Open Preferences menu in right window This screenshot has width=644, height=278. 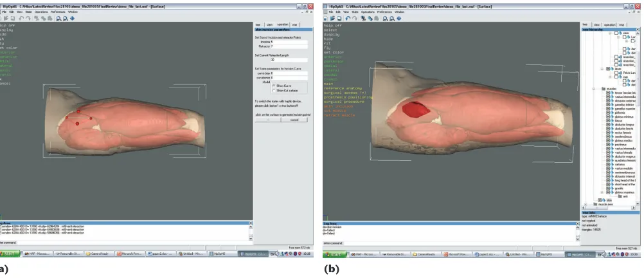tap(384, 12)
